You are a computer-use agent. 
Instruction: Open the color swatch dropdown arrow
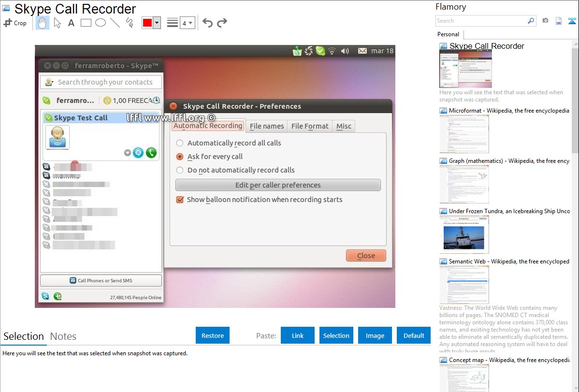pos(157,23)
